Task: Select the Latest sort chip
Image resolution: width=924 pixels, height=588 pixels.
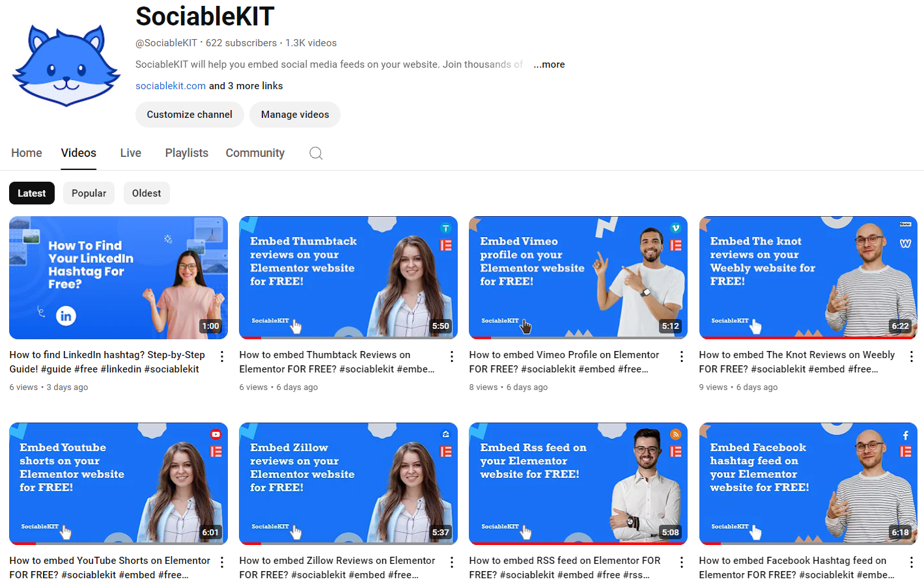Action: point(32,193)
